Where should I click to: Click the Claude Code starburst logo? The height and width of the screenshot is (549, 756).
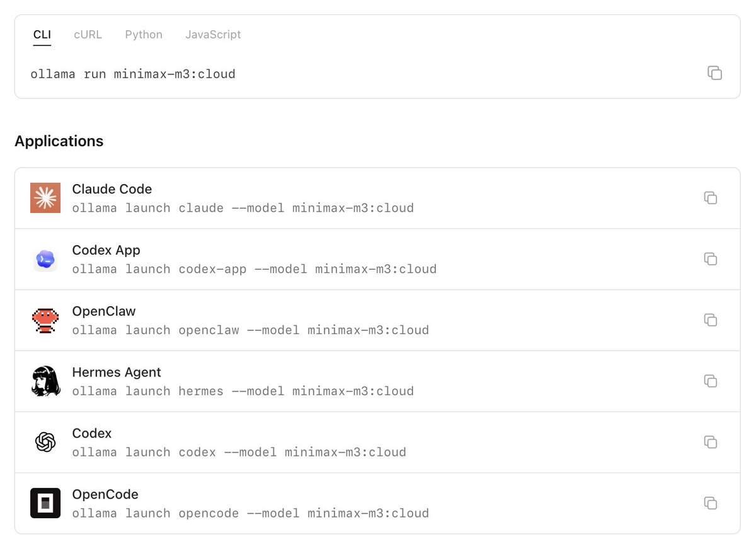click(45, 198)
